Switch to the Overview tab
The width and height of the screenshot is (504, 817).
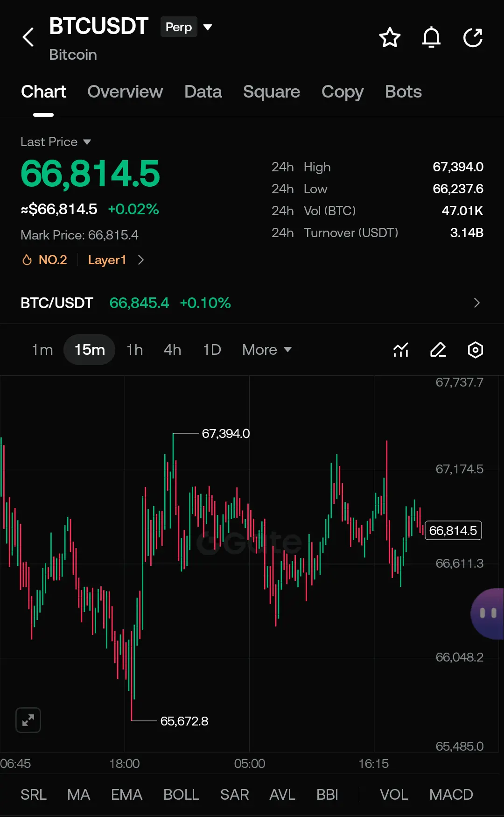125,92
